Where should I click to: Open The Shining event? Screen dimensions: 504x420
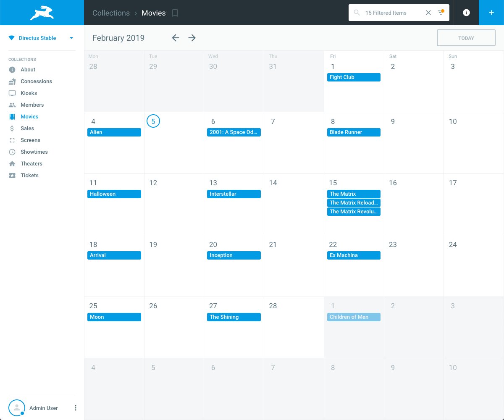234,317
